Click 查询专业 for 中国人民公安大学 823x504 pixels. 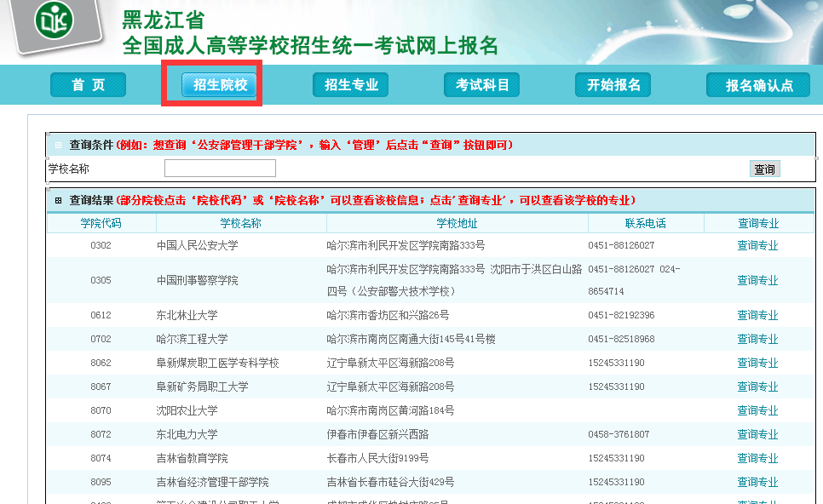(x=757, y=245)
